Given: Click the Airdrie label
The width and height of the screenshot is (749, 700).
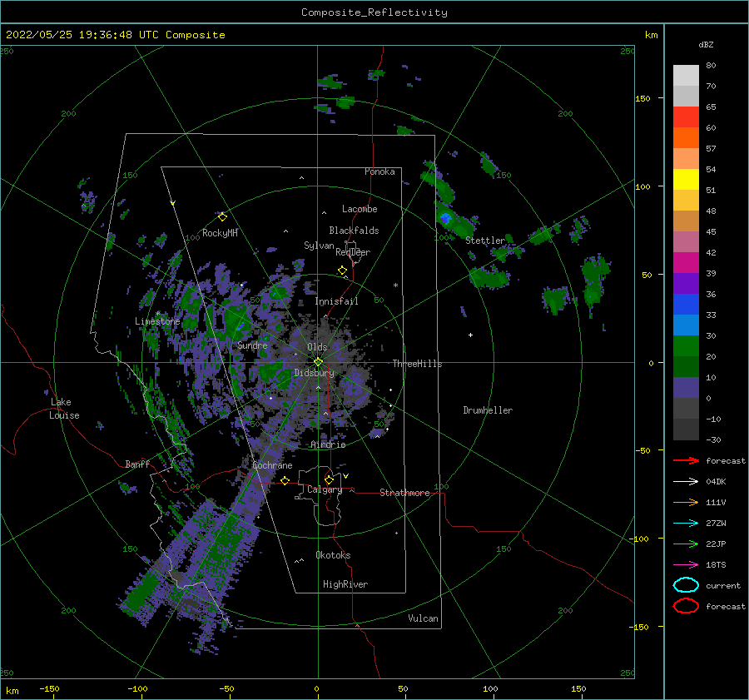Looking at the screenshot, I should (x=328, y=444).
